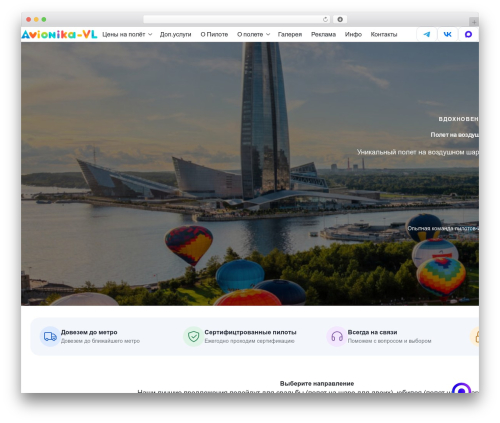500x423 pixels.
Task: Open the Реклама menu item
Action: tap(323, 34)
